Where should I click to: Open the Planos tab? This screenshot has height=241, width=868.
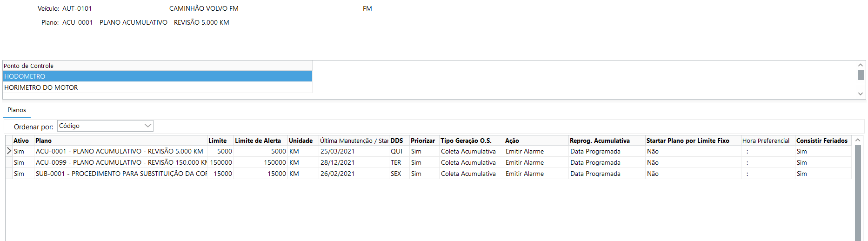(17, 110)
